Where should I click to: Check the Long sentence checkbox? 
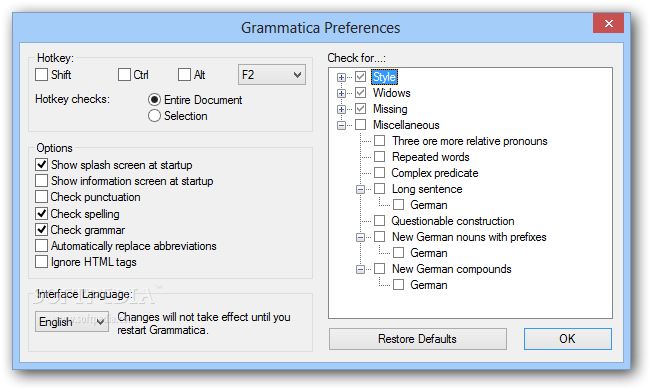[x=379, y=189]
